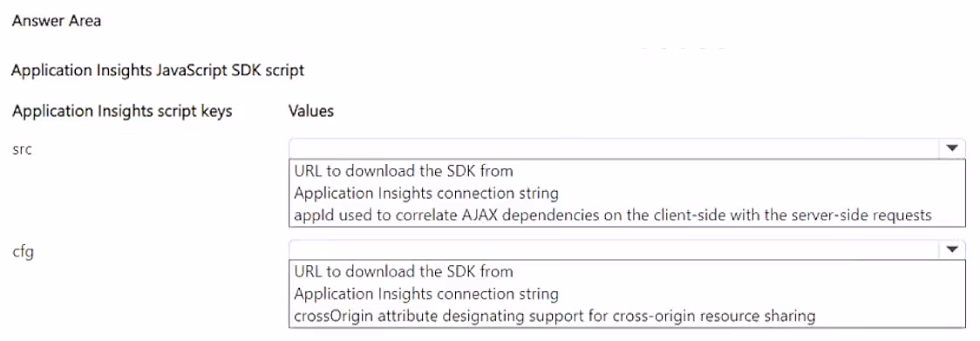Screen dimensions: 980x341
Task: Pick 'Application Insights connection string' under cfg
Action: (x=425, y=294)
